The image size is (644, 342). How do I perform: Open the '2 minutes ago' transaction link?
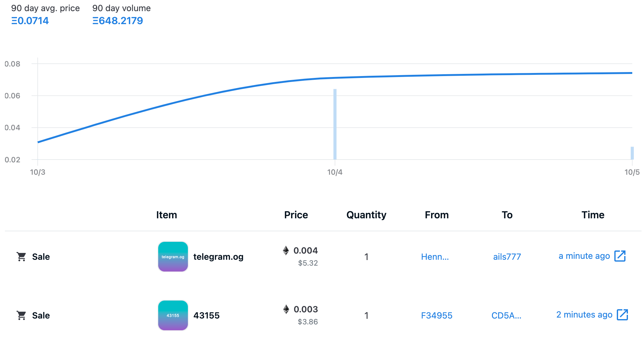coord(584,315)
